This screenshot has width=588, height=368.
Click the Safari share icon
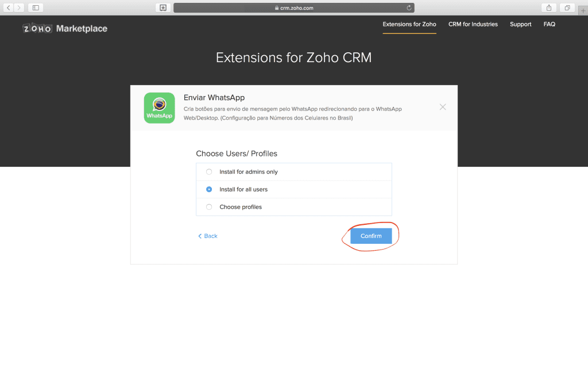549,7
